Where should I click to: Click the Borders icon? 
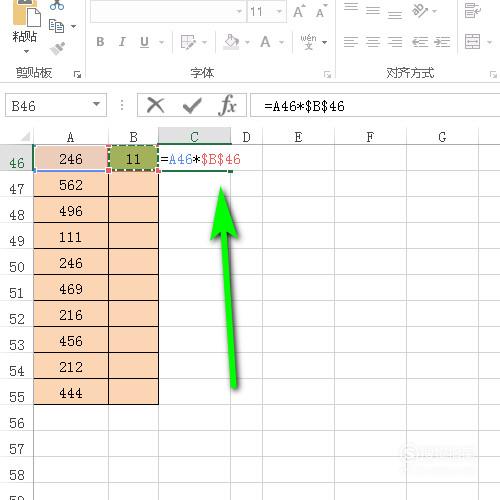point(188,42)
